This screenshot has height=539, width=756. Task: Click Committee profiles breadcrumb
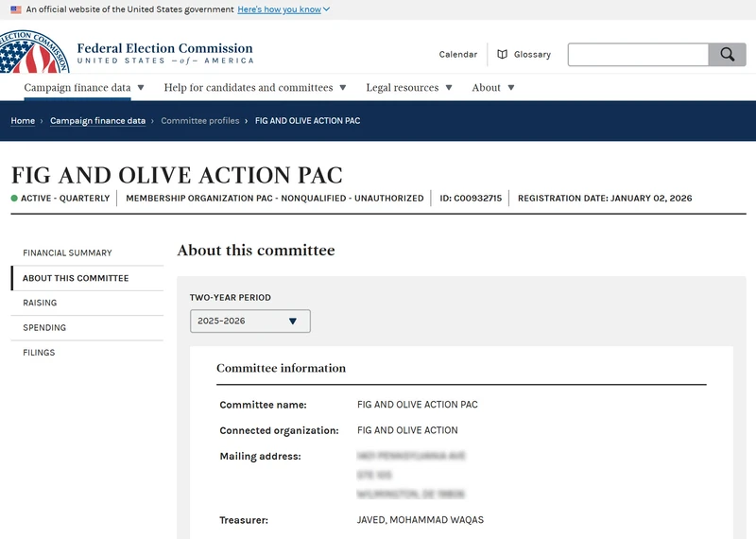pyautogui.click(x=200, y=121)
